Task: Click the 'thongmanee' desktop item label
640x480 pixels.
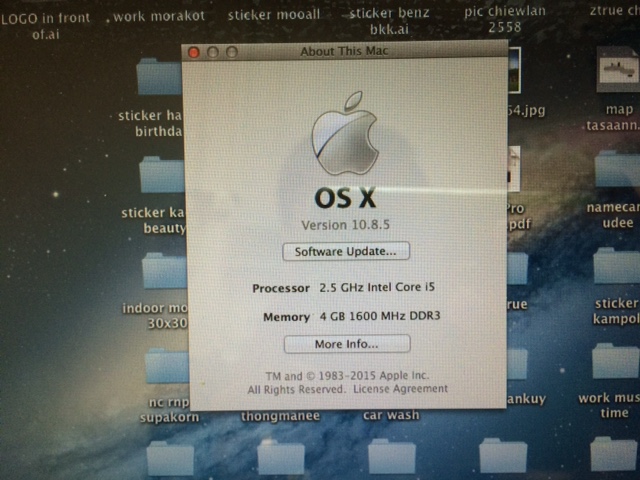Action: pyautogui.click(x=280, y=415)
